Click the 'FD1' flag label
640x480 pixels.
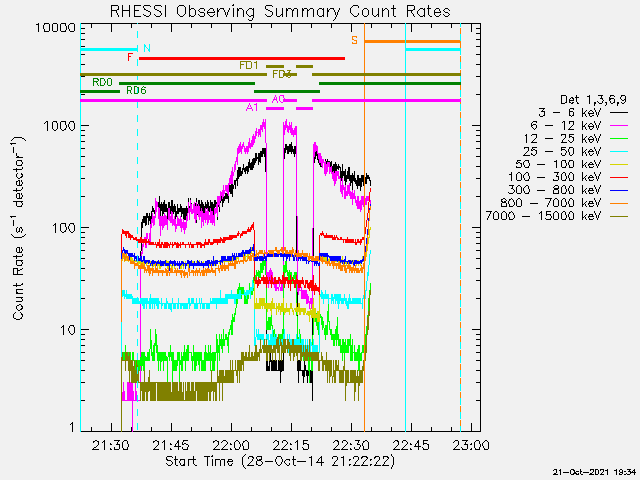pos(249,65)
